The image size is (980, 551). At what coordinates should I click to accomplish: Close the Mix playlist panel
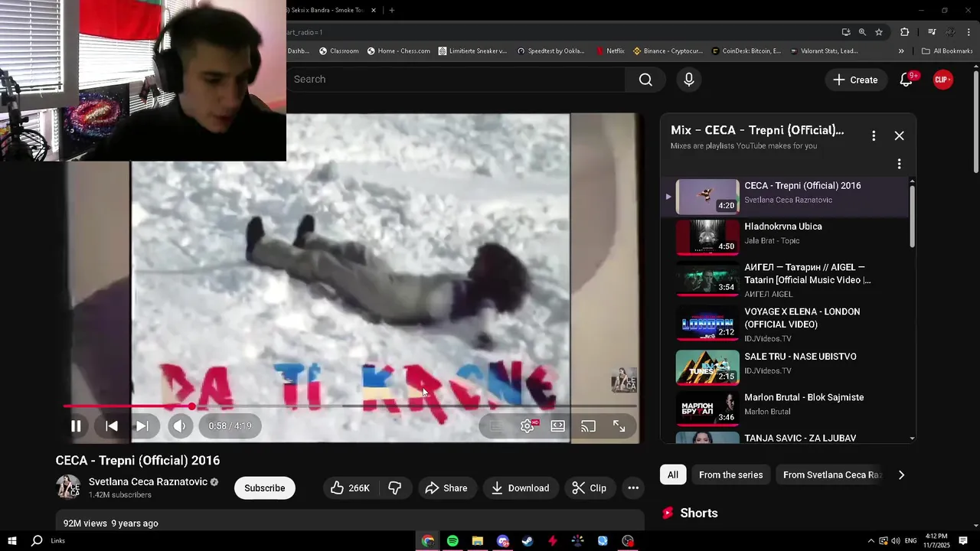pyautogui.click(x=899, y=135)
